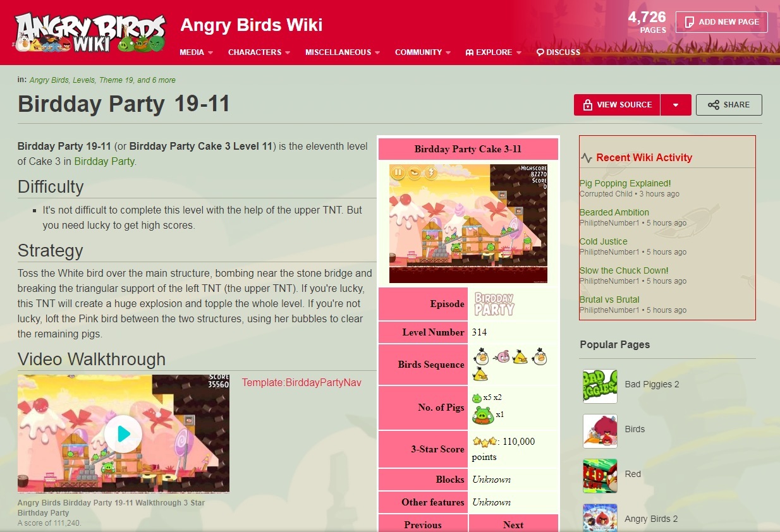Open the Angry Birds 2 popular page thumbnail
Image resolution: width=780 pixels, height=532 pixels.
[x=600, y=517]
